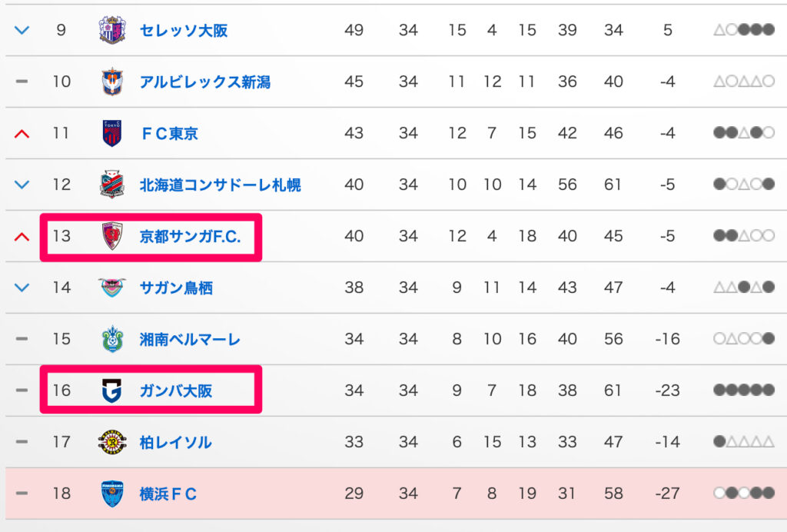This screenshot has width=787, height=532.
Task: Click the Kyoto Sanga F.C. crest
Action: coord(111,236)
